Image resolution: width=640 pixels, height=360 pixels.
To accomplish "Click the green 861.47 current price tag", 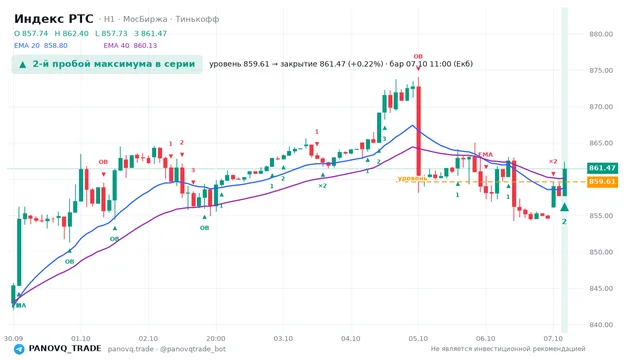I will point(602,168).
